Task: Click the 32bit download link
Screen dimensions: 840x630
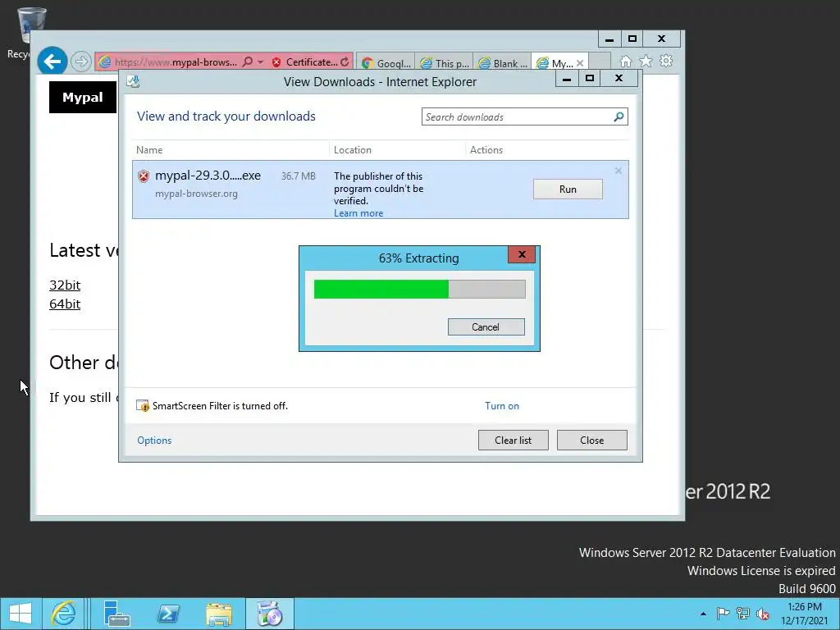Action: tap(65, 285)
